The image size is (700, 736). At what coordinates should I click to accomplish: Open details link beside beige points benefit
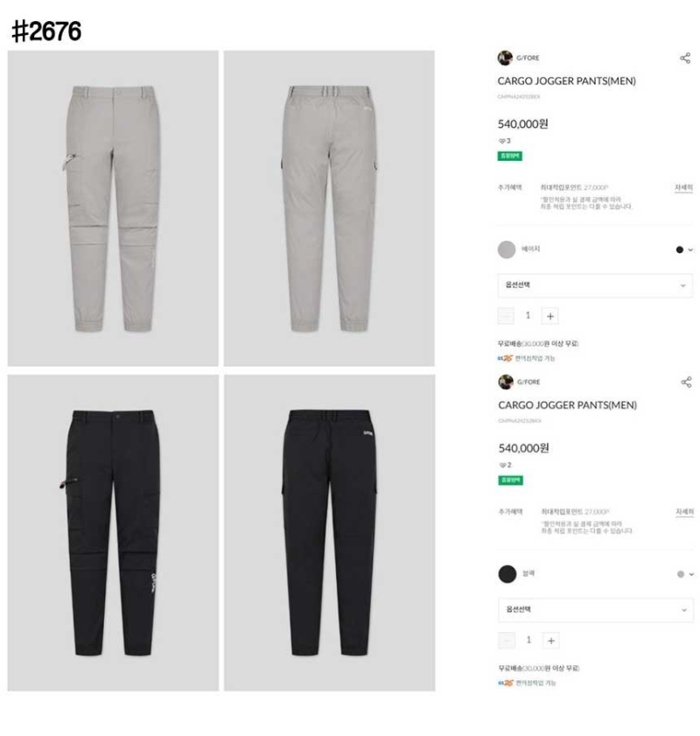(x=683, y=187)
